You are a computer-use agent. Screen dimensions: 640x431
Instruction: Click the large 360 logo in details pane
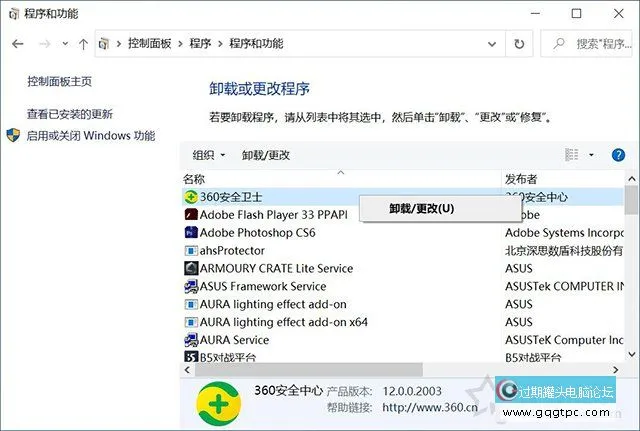coord(218,404)
